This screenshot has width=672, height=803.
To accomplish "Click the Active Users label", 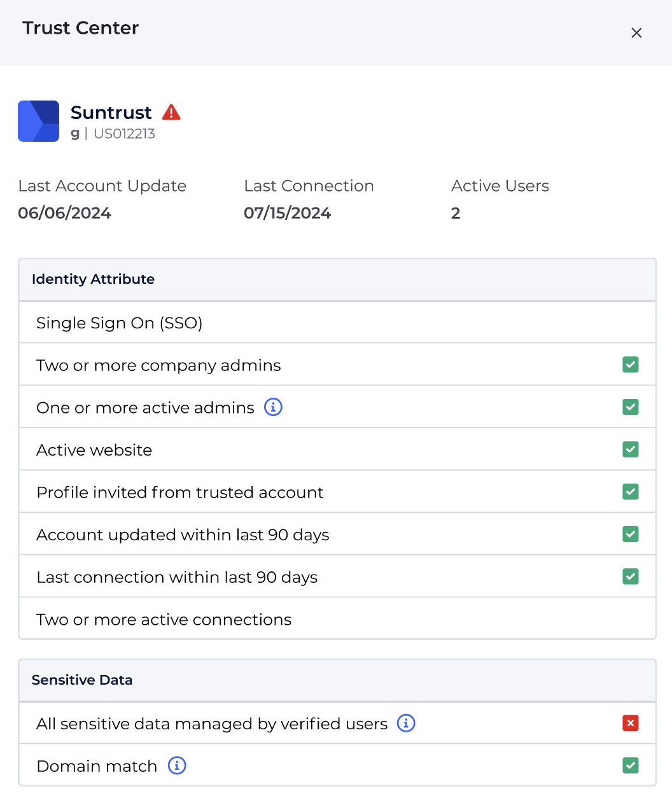I will pos(500,186).
